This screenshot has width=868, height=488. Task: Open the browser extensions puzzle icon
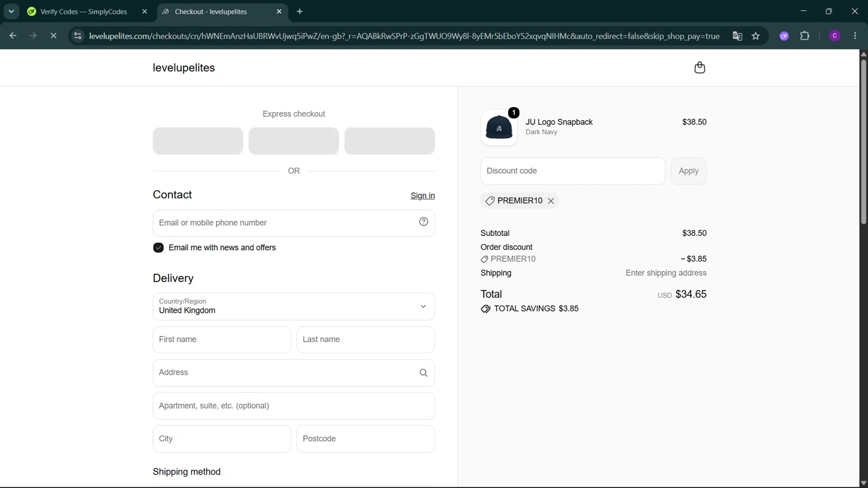point(805,36)
